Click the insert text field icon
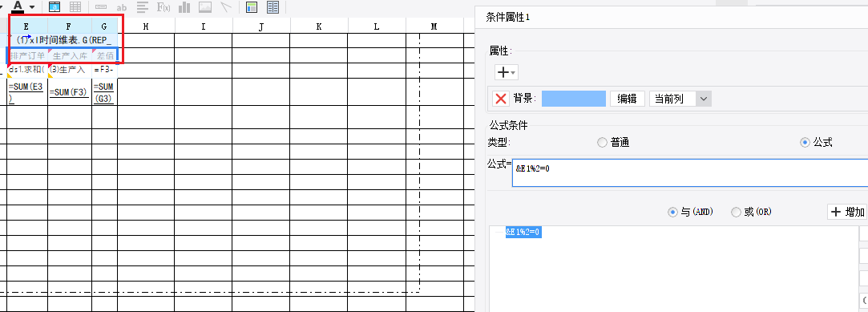868x312 pixels. [x=101, y=6]
